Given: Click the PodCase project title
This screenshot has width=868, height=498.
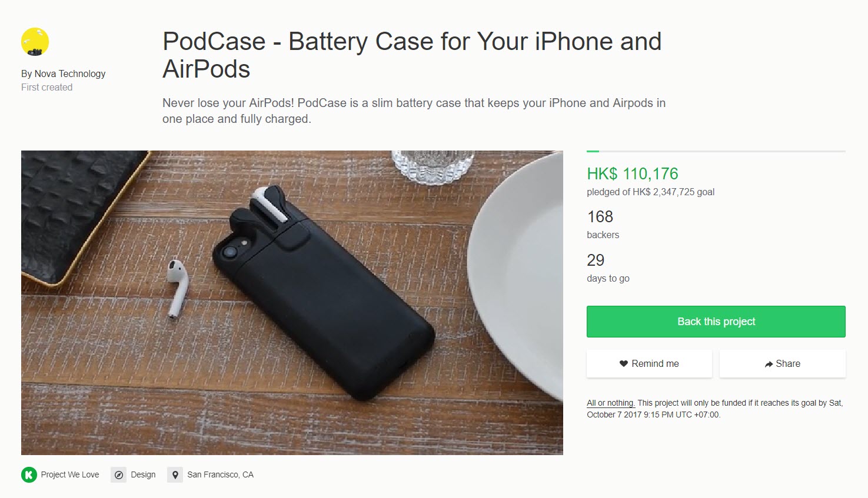Looking at the screenshot, I should pyautogui.click(x=412, y=55).
